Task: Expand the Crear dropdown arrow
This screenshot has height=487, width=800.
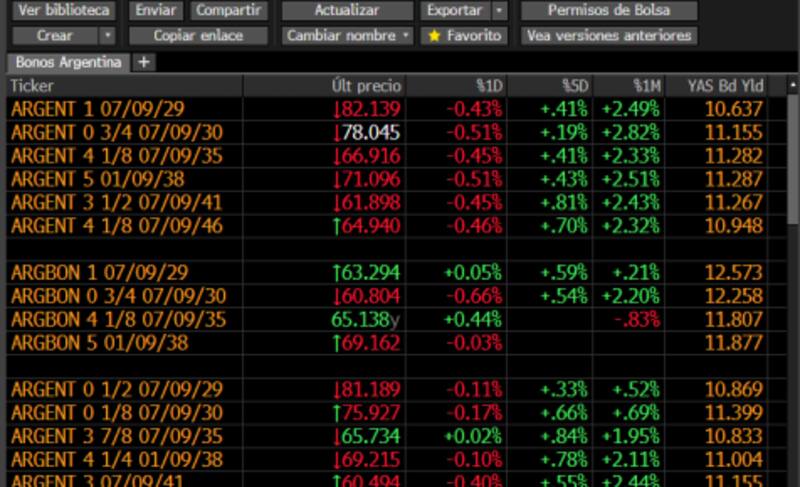Action: 107,36
